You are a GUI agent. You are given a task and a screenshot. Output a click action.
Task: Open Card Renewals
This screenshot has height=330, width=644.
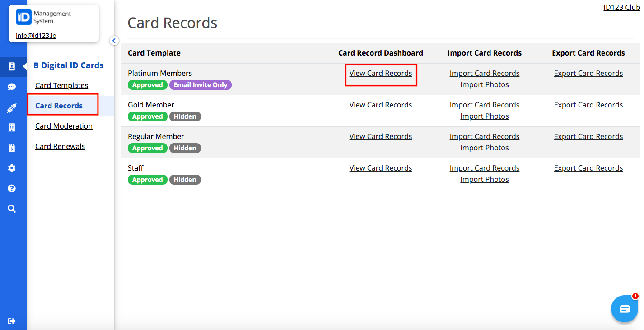click(x=60, y=146)
